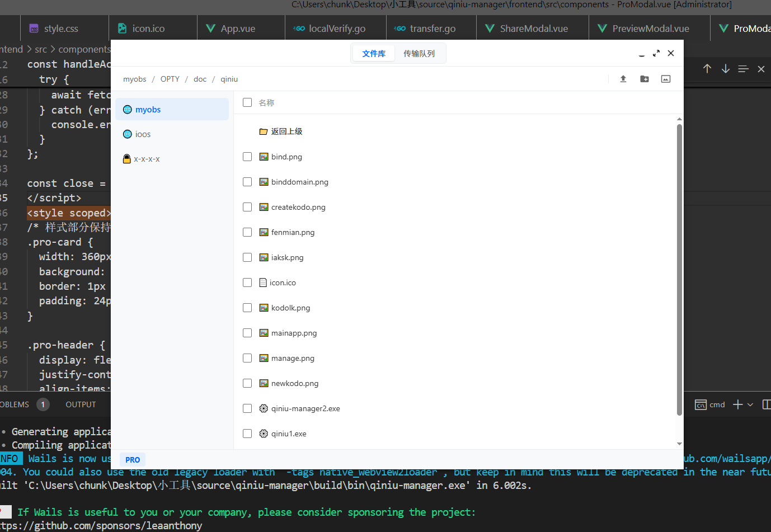Switch to the 传输队列 tab
Viewport: 771px width, 532px height.
coord(419,54)
